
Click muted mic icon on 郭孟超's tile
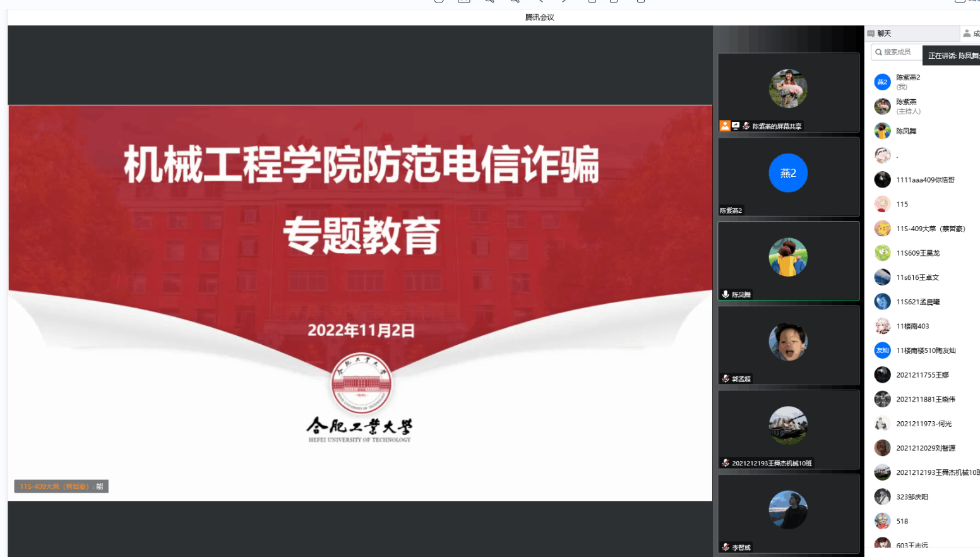pyautogui.click(x=726, y=379)
